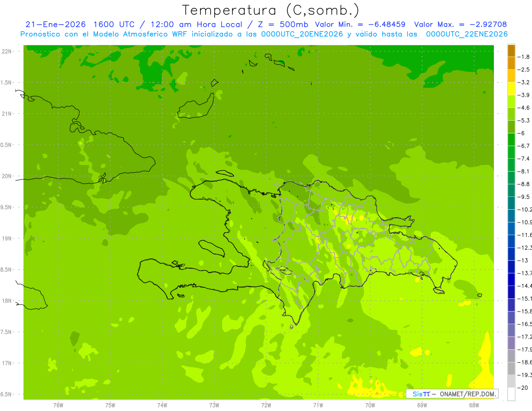Click the '-3.9' color bar value
Viewport: 532px width, 411px height.
(524, 95)
